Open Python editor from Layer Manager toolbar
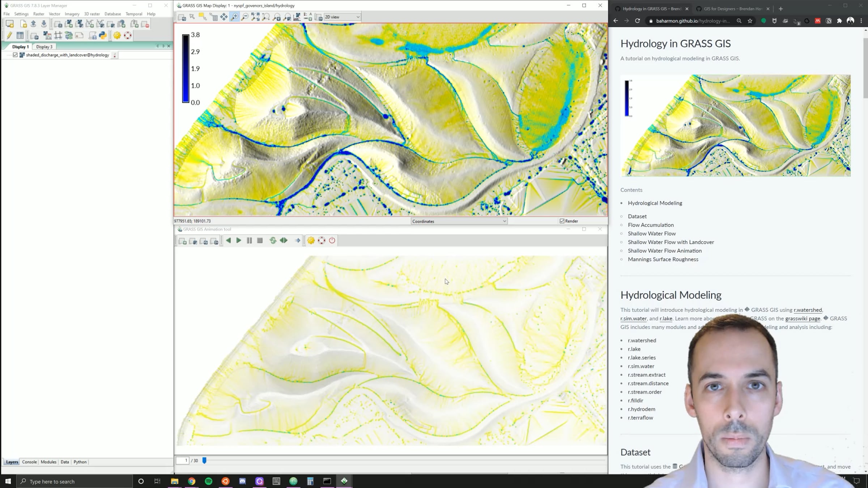Image resolution: width=868 pixels, height=488 pixels. tap(103, 35)
